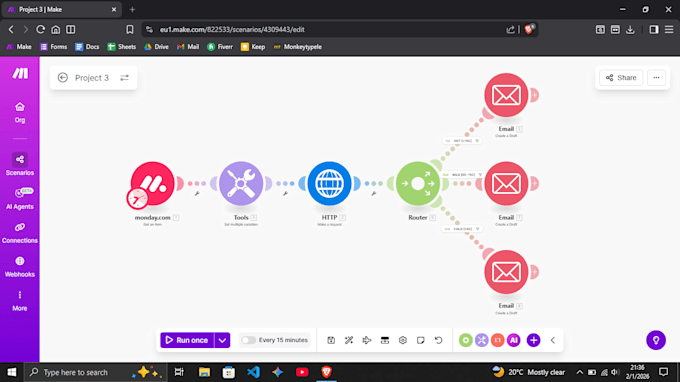
Task: Click the Windows search box
Action: (95, 372)
